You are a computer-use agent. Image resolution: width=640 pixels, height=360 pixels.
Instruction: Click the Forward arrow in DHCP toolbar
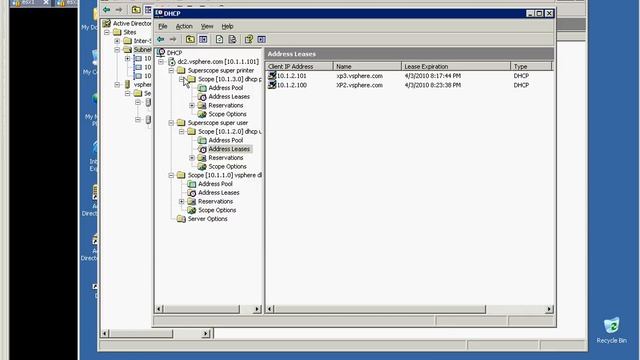(x=173, y=39)
